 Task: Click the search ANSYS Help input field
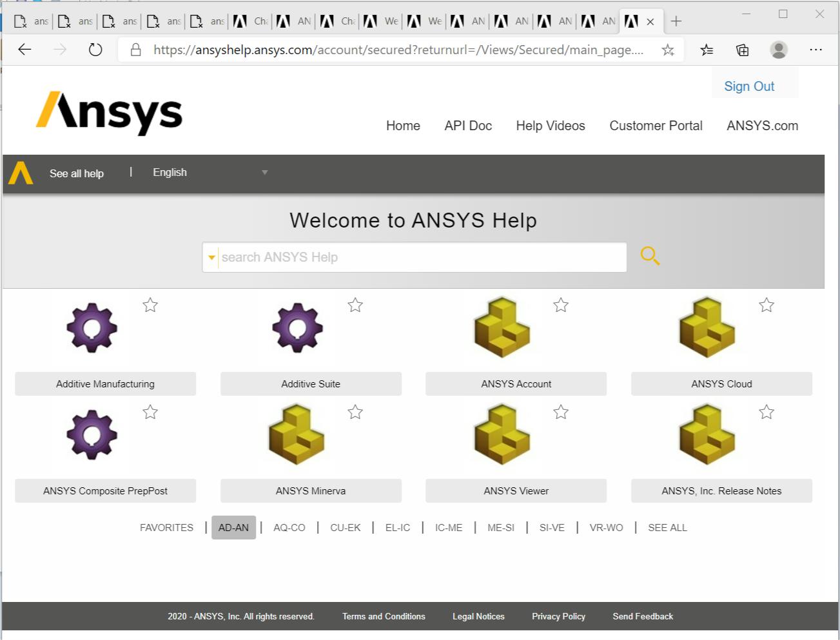pos(421,257)
